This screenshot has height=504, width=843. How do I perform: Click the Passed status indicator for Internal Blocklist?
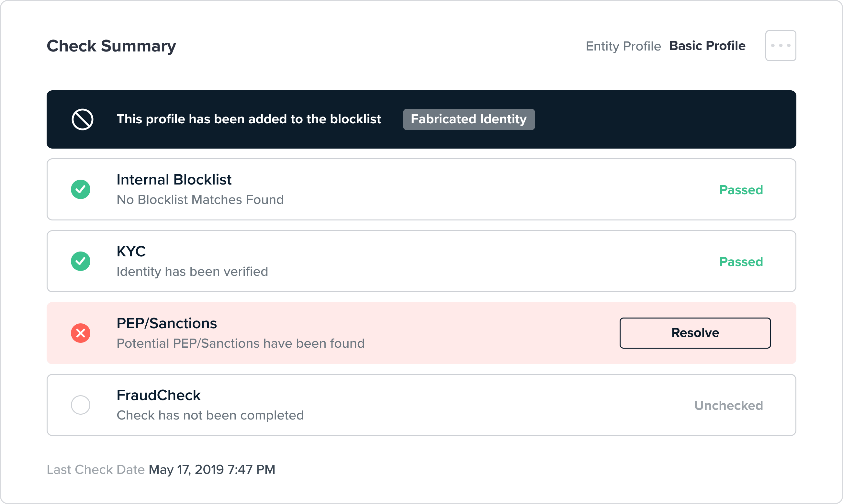[741, 190]
